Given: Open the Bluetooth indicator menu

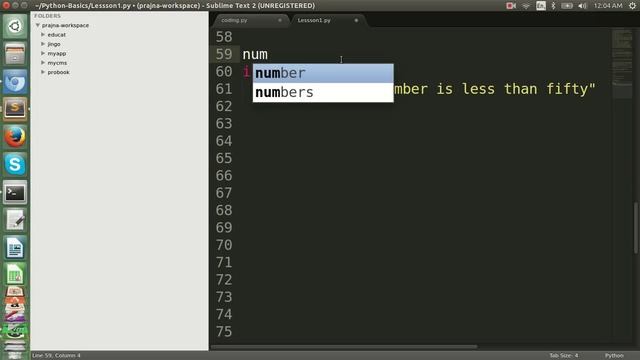Looking at the screenshot, I should pos(553,6).
